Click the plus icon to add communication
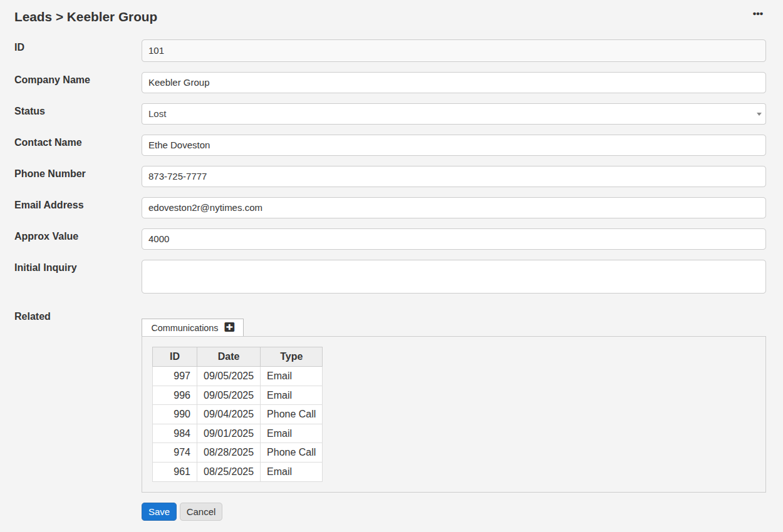The image size is (783, 532). (229, 327)
